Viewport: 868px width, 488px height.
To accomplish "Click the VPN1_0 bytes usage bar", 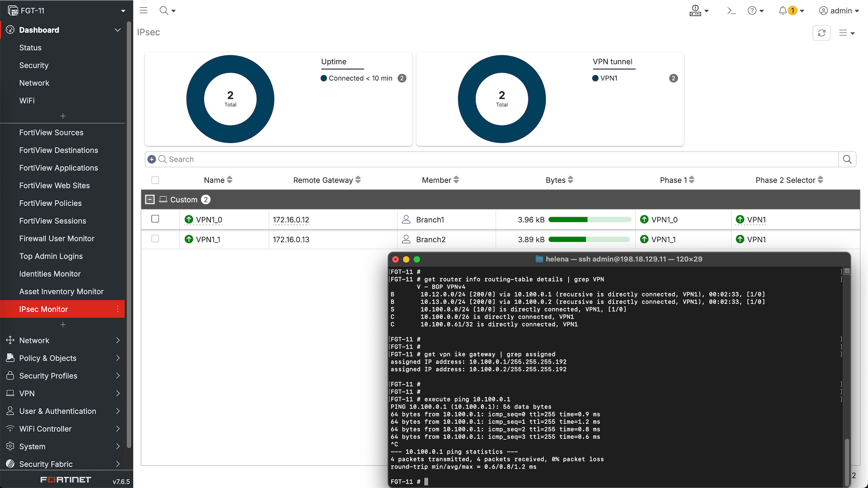I will 590,220.
